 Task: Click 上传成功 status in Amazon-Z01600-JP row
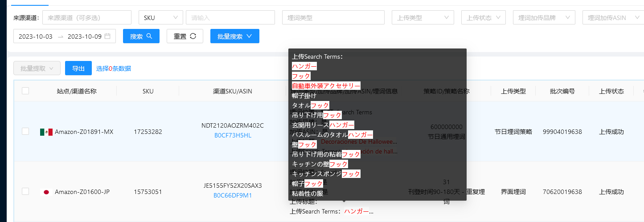click(611, 192)
